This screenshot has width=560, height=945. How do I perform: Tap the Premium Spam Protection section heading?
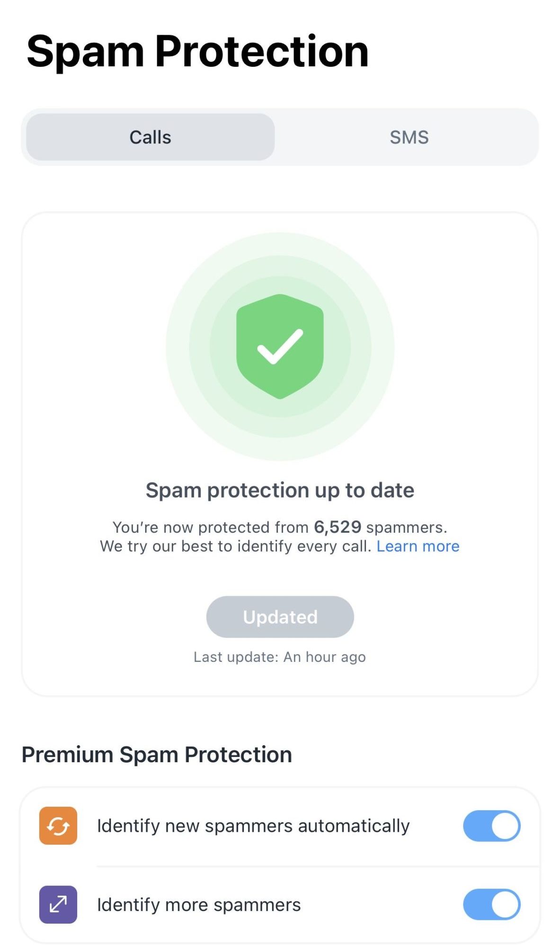157,754
